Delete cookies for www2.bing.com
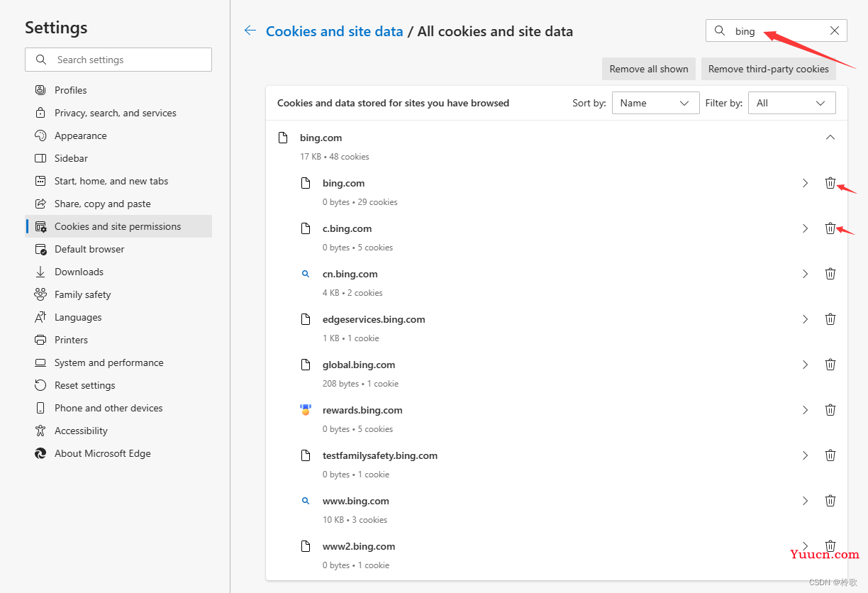868x593 pixels. pyautogui.click(x=830, y=546)
